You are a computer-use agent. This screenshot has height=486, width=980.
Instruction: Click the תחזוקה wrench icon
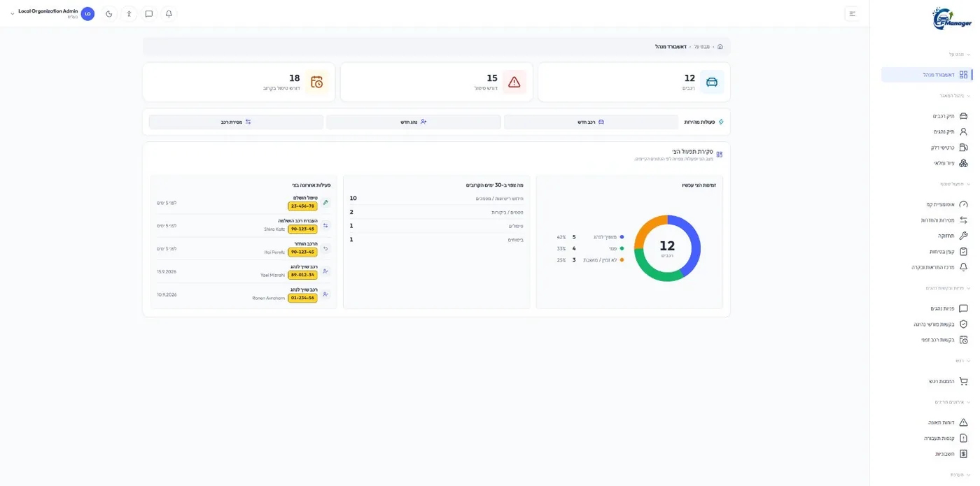[x=963, y=236]
